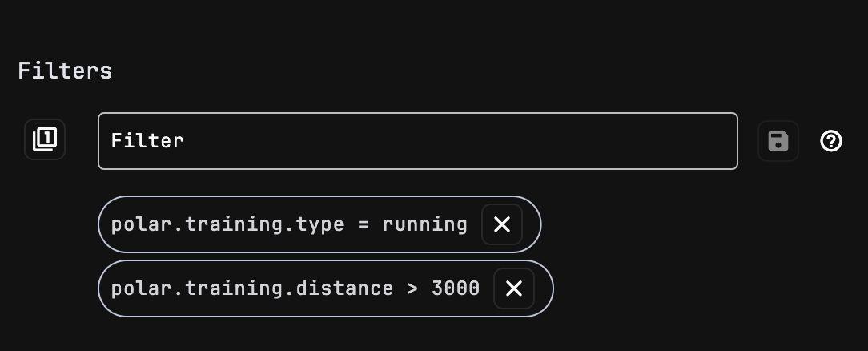The height and width of the screenshot is (351, 868).
Task: Select the polar.training.type filter chip
Action: click(319, 224)
